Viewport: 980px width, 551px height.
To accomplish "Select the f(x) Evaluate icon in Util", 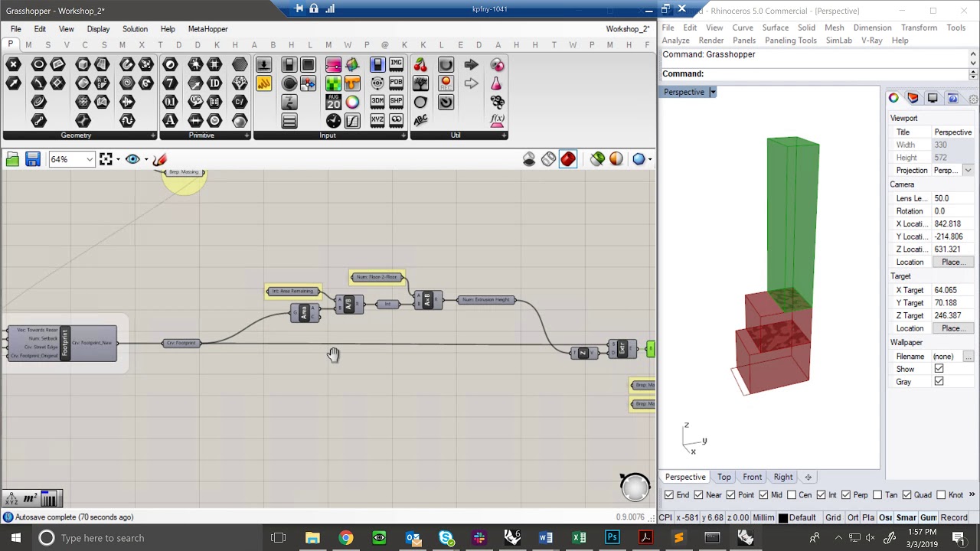I will (497, 120).
